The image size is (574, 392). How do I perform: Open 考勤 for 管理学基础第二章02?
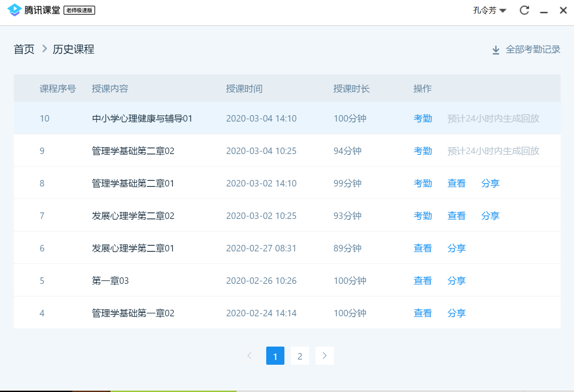(x=422, y=151)
